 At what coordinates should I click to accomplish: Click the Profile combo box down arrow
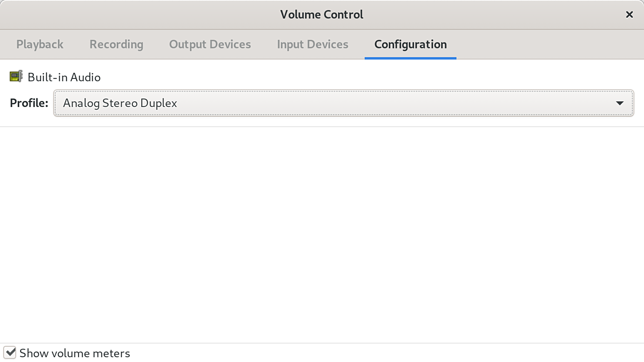(x=619, y=103)
